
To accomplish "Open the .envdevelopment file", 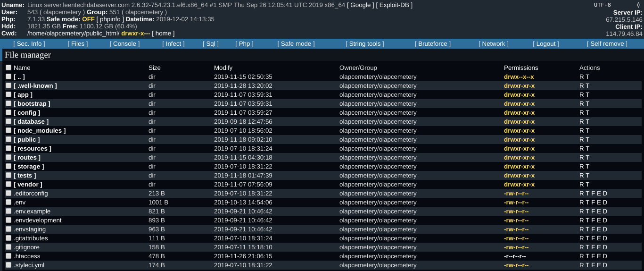I will pos(38,220).
